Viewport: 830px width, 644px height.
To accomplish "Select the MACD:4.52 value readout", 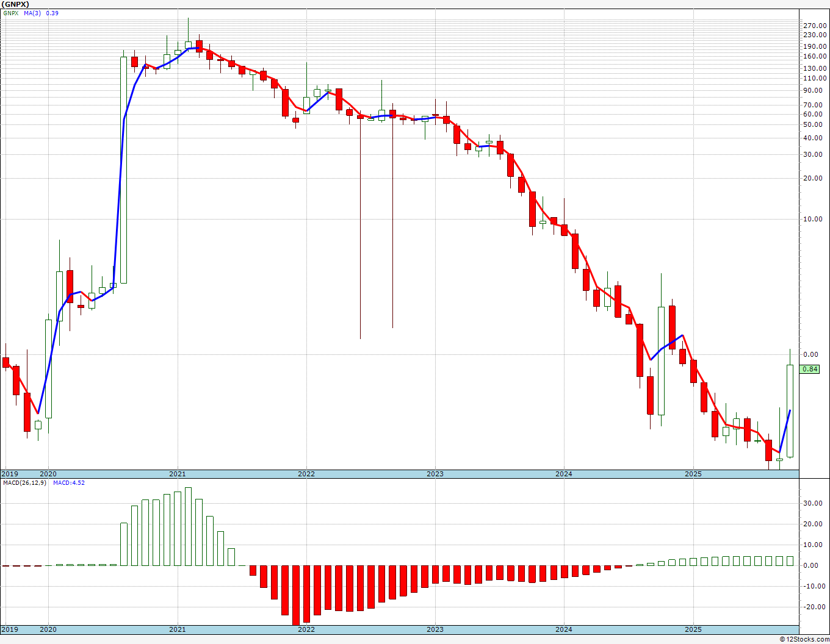I will pyautogui.click(x=69, y=483).
